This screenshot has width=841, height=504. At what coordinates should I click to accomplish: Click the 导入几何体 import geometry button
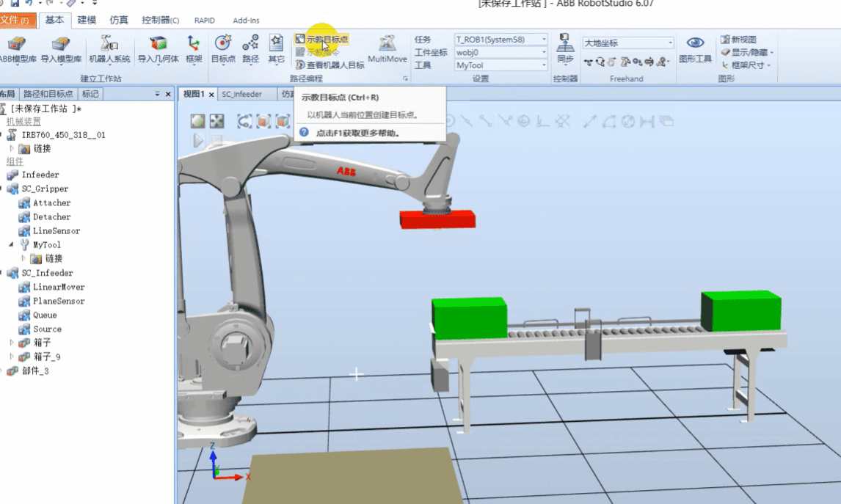(158, 49)
